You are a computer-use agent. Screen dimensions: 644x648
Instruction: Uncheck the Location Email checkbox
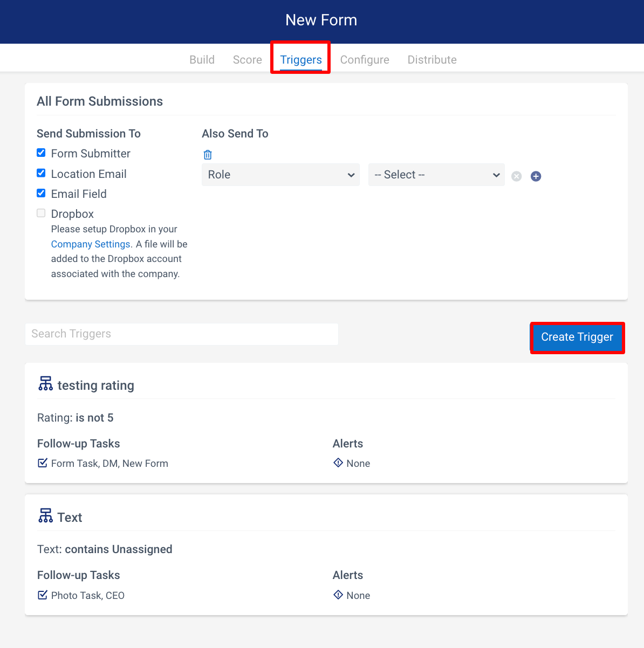(41, 173)
